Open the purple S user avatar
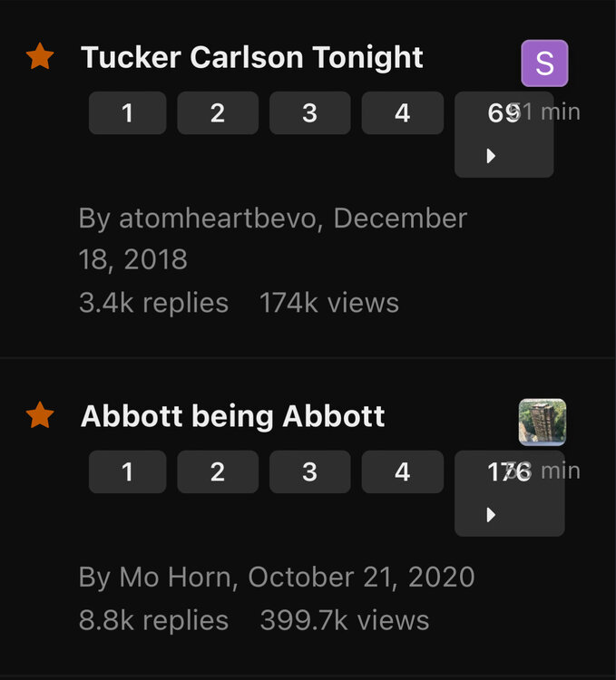This screenshot has height=680, width=616. (x=544, y=63)
